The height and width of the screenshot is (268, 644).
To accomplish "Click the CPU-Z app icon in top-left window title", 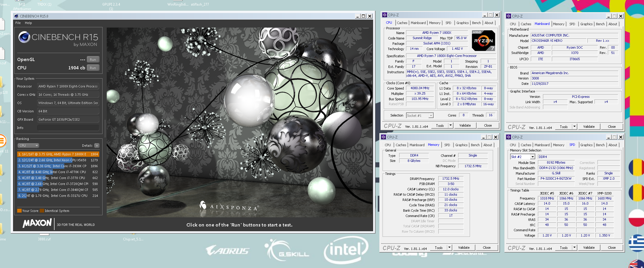I will coord(385,15).
